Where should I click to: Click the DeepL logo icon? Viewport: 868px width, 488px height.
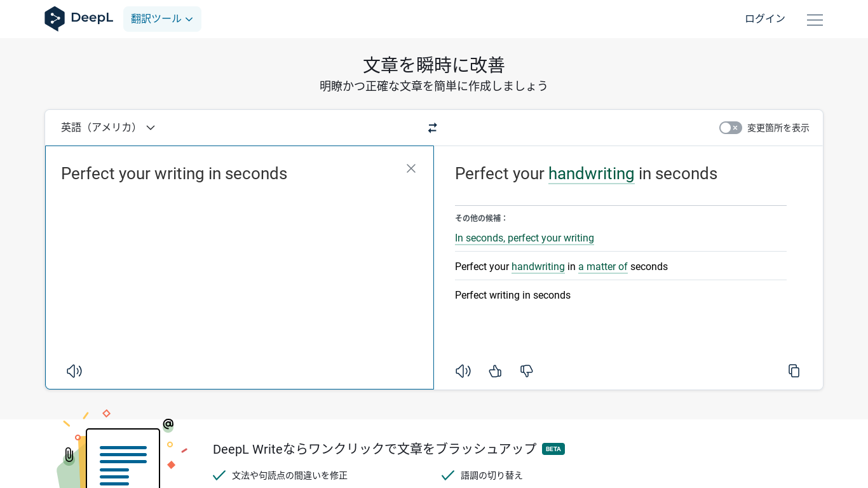point(55,18)
